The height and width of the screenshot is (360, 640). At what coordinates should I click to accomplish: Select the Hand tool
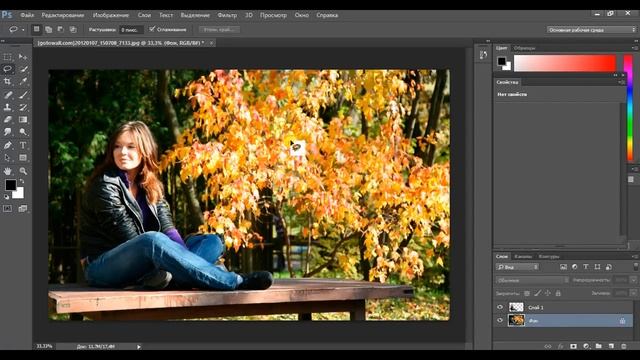click(7, 171)
